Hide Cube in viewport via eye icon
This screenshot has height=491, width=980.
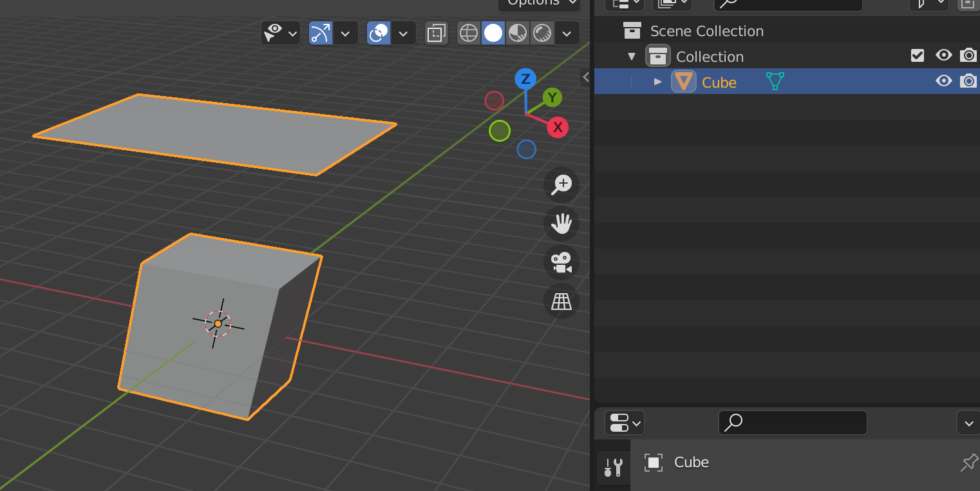pyautogui.click(x=943, y=81)
